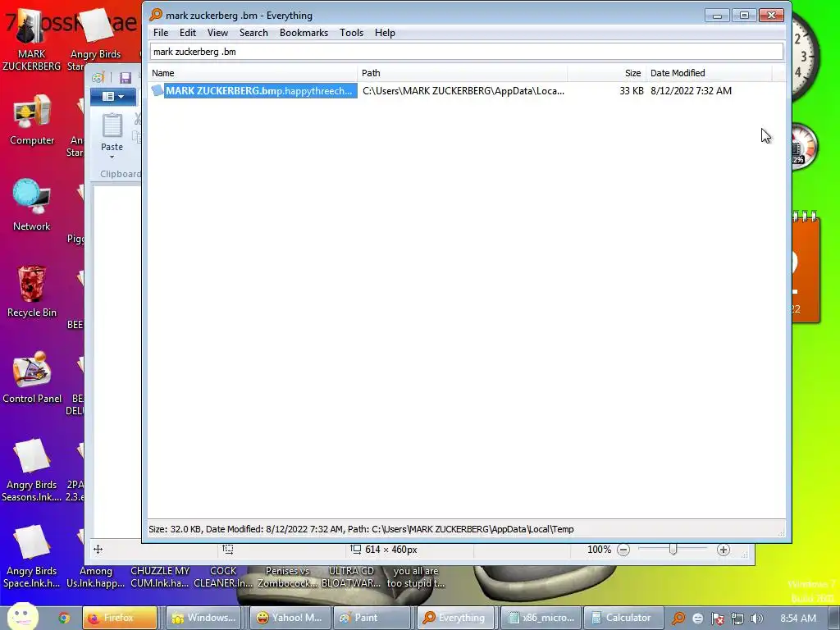
Task: Click the CPU meter desktop gadget
Action: 806,146
